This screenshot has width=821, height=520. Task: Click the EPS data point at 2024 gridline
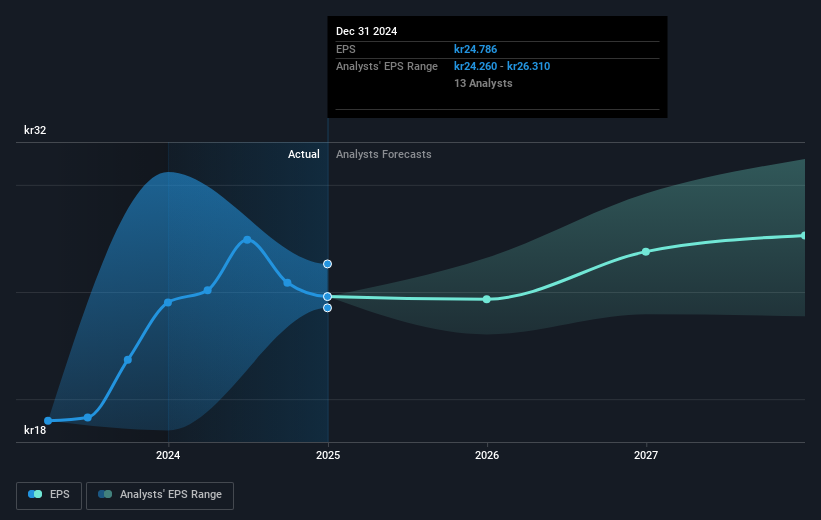coord(168,303)
